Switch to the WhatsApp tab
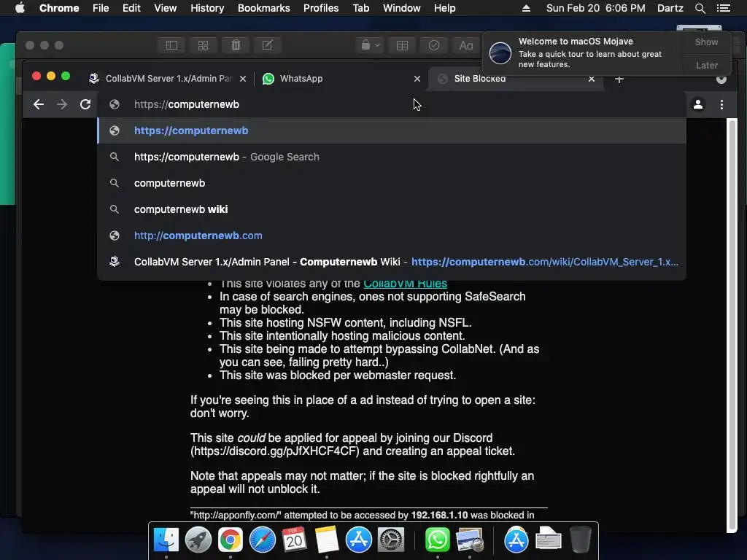 coord(341,79)
